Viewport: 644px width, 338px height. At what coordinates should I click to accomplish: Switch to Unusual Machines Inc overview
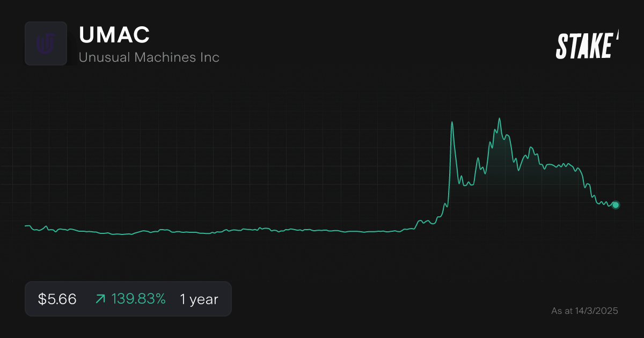coord(149,57)
